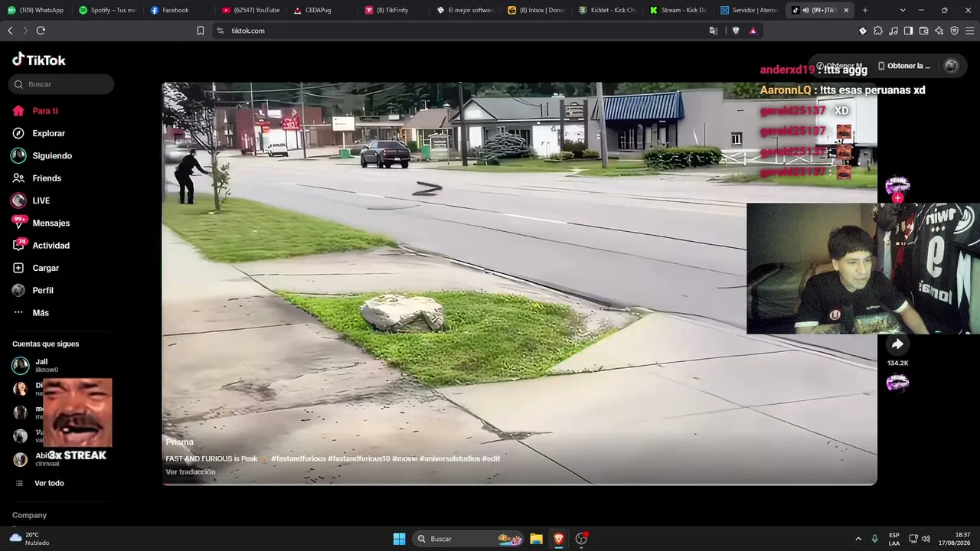
Task: Open the Siguiendo feed
Action: tap(52, 155)
